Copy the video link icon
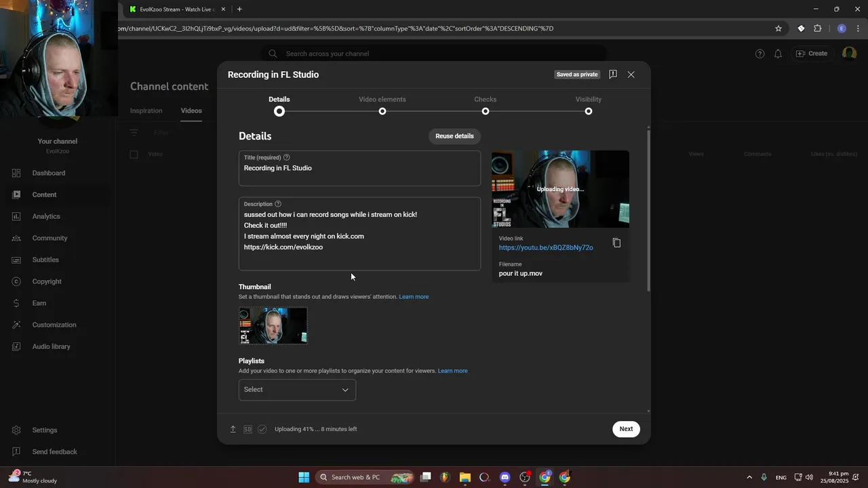Viewport: 868px width, 488px height. point(616,243)
